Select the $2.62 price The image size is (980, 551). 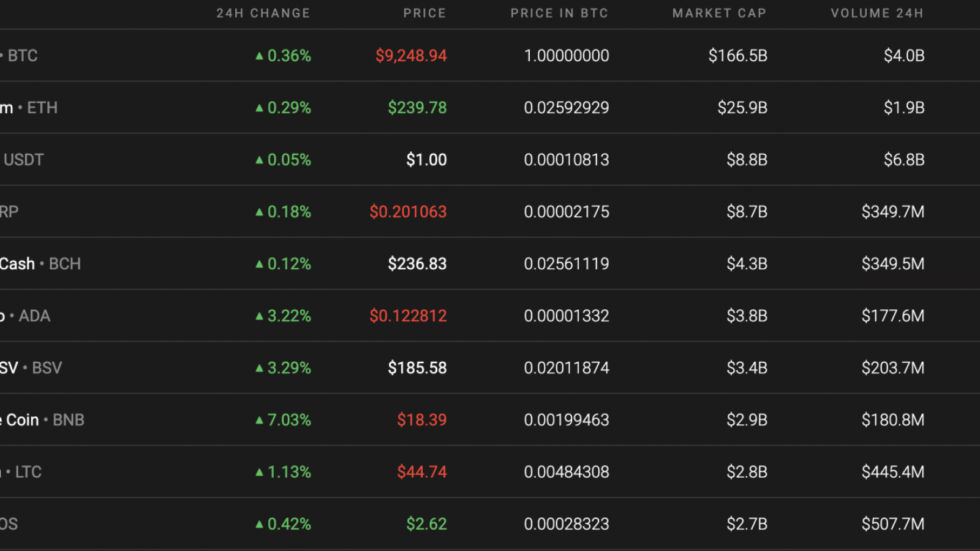pyautogui.click(x=426, y=524)
